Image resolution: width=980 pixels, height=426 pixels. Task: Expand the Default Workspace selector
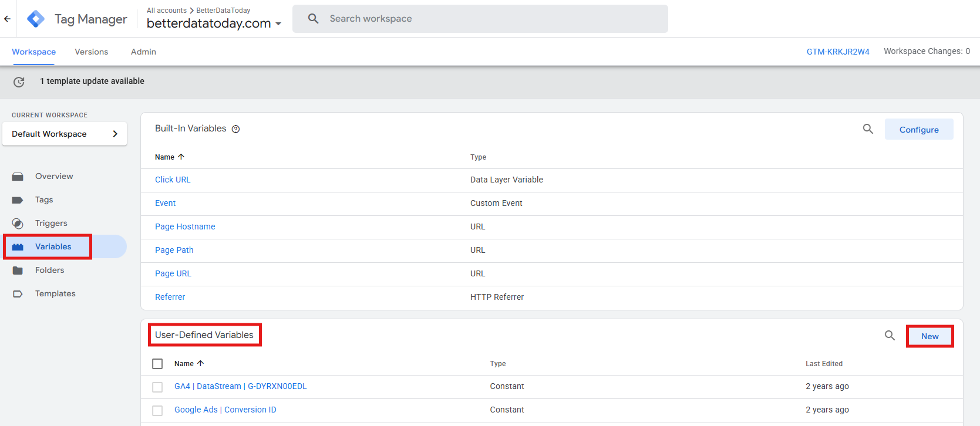[x=65, y=134]
